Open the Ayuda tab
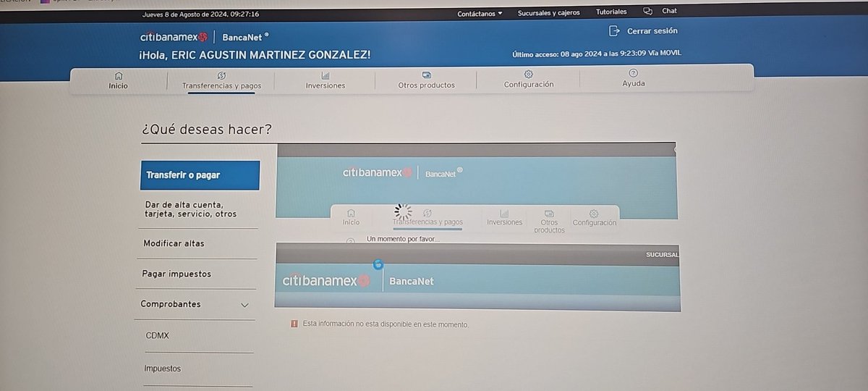Screen dimensions: 868x391 [634, 78]
